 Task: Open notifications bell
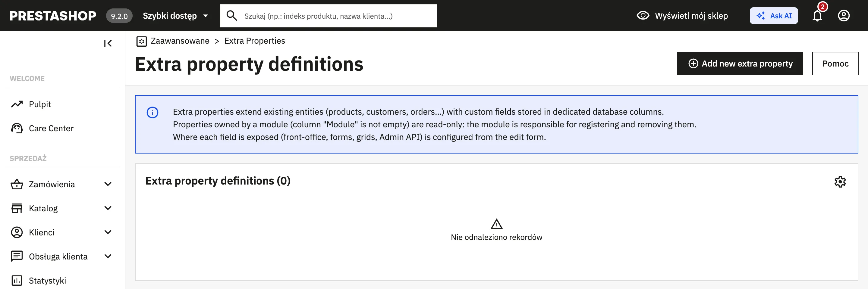click(817, 16)
